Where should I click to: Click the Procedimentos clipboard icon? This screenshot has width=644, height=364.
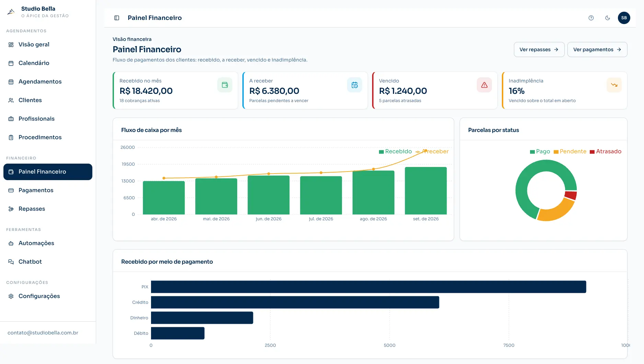pyautogui.click(x=11, y=137)
